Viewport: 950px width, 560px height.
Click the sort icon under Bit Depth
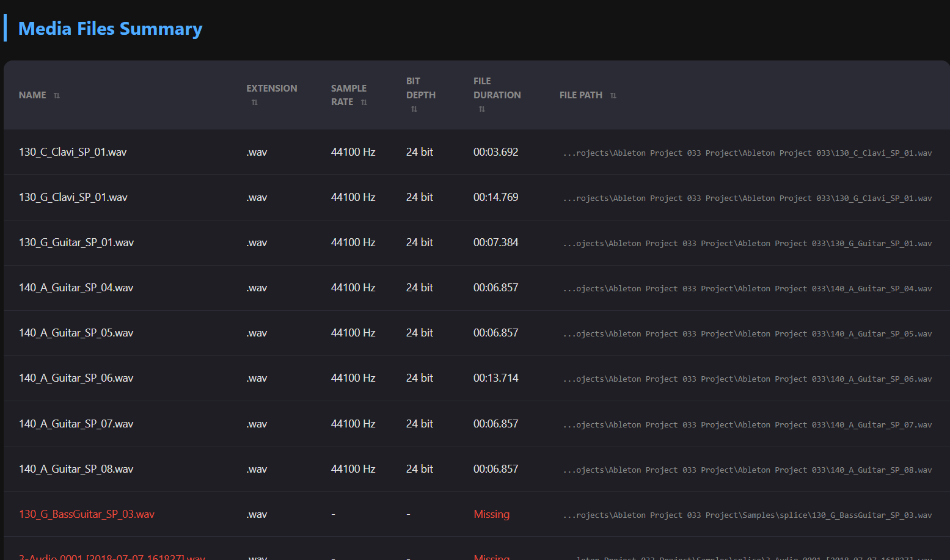tap(414, 109)
